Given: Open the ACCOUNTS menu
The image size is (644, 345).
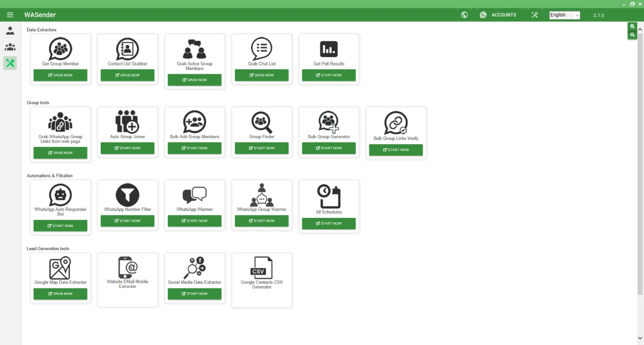Looking at the screenshot, I should [498, 15].
